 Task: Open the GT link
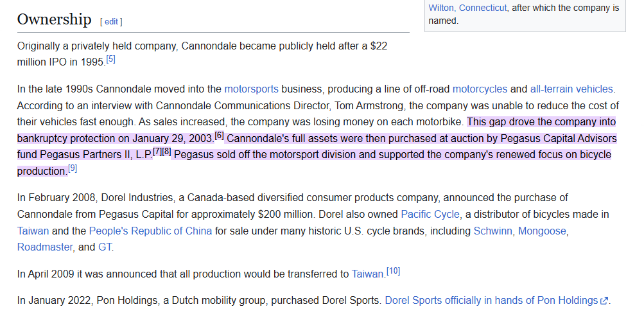click(x=105, y=247)
